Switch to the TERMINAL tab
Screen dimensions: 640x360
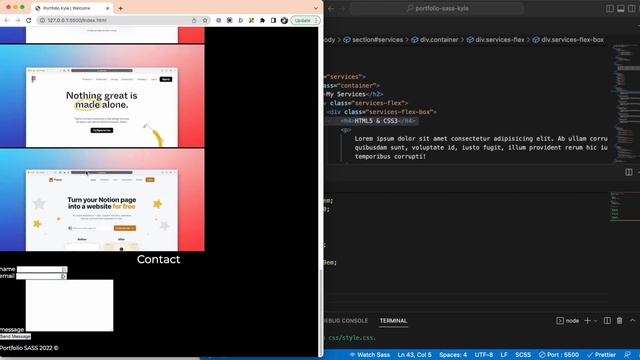point(393,321)
